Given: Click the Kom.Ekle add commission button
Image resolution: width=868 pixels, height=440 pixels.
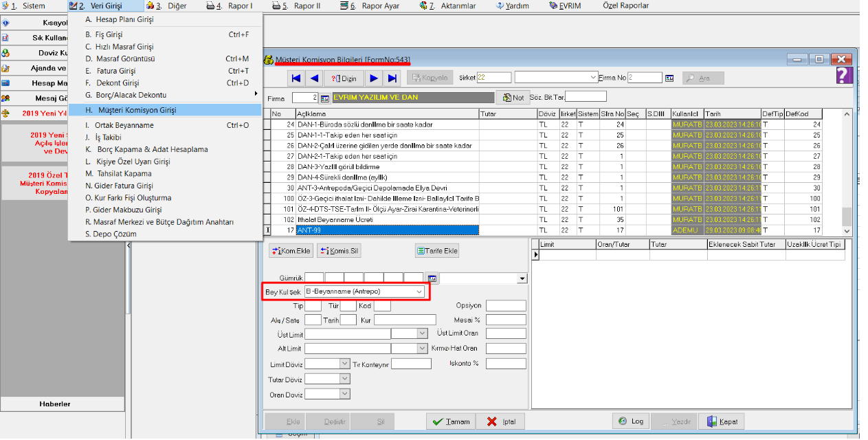Looking at the screenshot, I should [291, 251].
